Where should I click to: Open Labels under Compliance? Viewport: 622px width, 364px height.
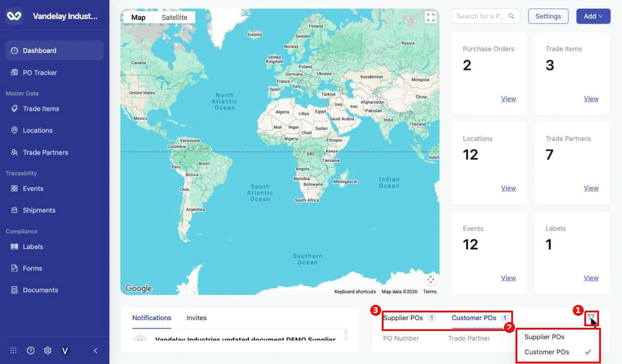coord(54,247)
